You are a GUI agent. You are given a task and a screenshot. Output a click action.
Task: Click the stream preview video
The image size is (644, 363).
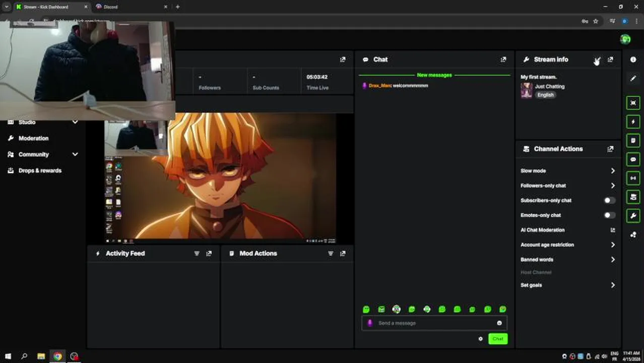[220, 179]
